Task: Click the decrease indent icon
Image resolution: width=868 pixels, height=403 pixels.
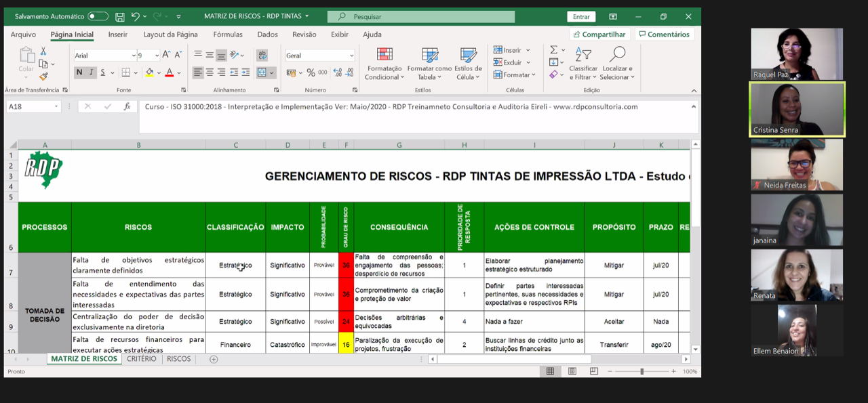Action: pyautogui.click(x=234, y=72)
